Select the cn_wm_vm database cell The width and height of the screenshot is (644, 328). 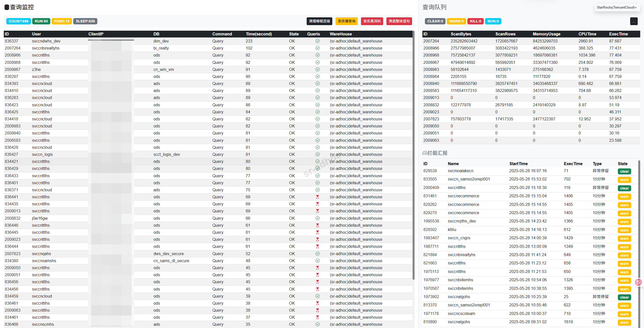pyautogui.click(x=164, y=69)
